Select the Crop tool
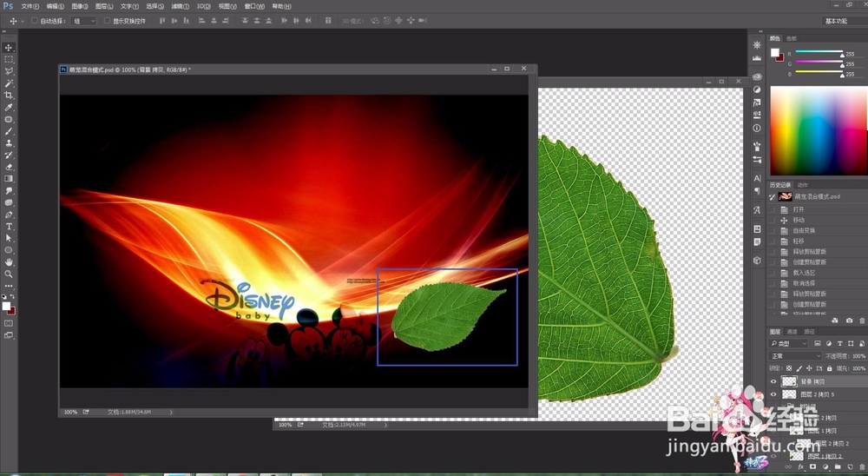 (9, 96)
